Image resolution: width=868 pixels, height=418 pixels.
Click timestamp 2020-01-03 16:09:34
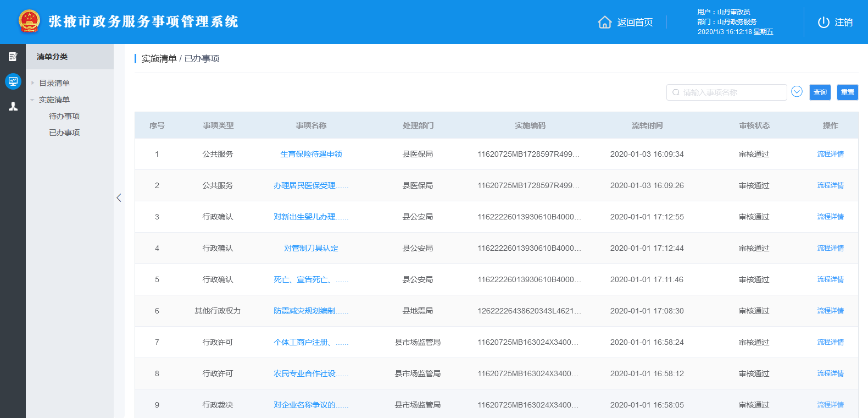click(647, 154)
